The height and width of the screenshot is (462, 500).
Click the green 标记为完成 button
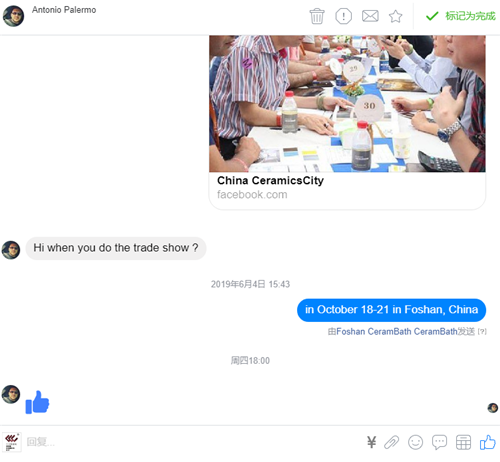[x=461, y=16]
